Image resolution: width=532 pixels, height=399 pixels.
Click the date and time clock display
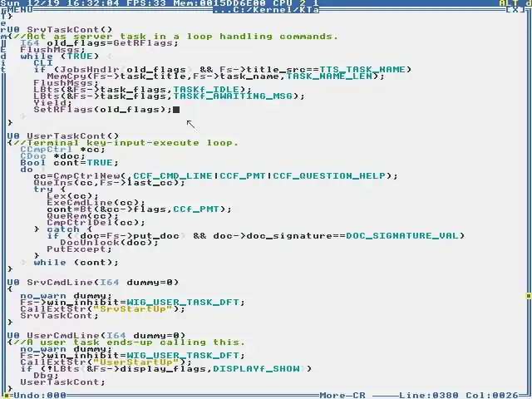point(60,3)
